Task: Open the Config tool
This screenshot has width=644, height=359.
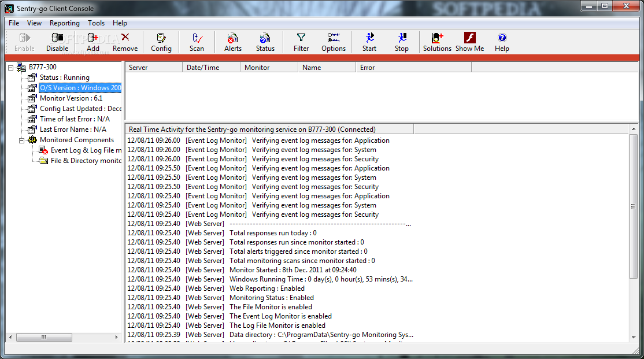Action: (161, 38)
